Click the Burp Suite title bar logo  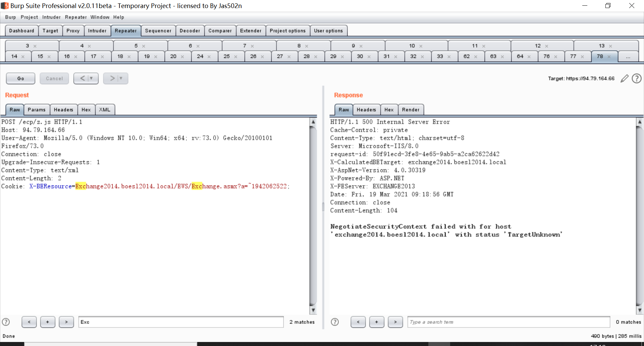[x=5, y=6]
